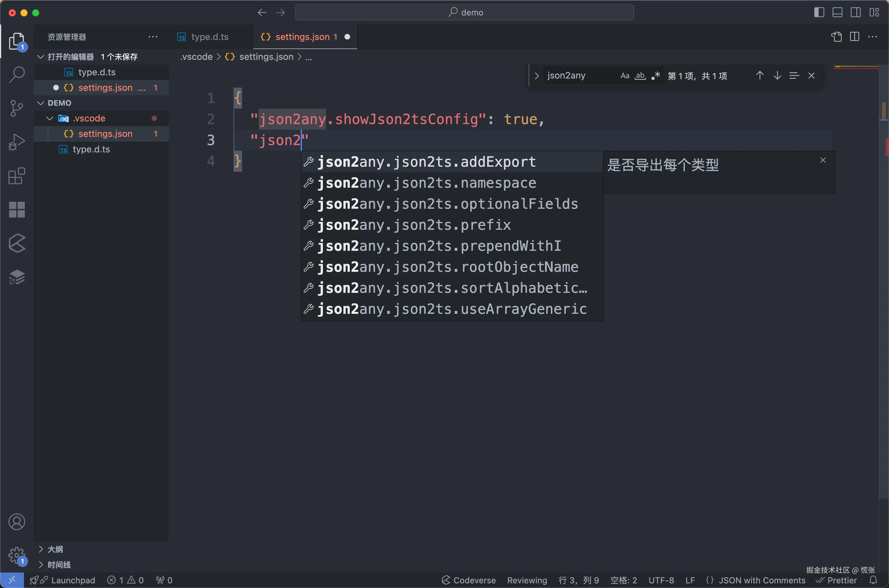
Task: Click the minimap scrollbar area
Action: pyautogui.click(x=883, y=262)
